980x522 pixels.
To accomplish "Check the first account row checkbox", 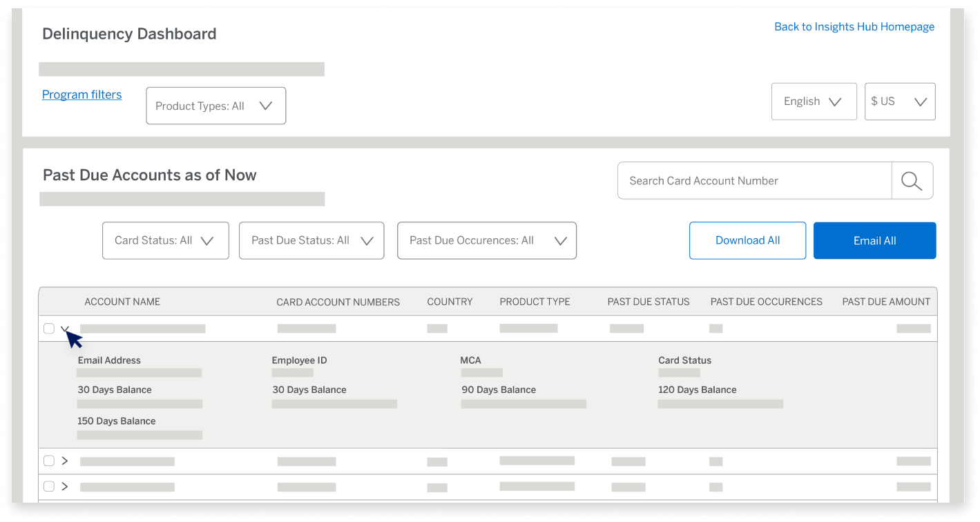I will coord(48,329).
